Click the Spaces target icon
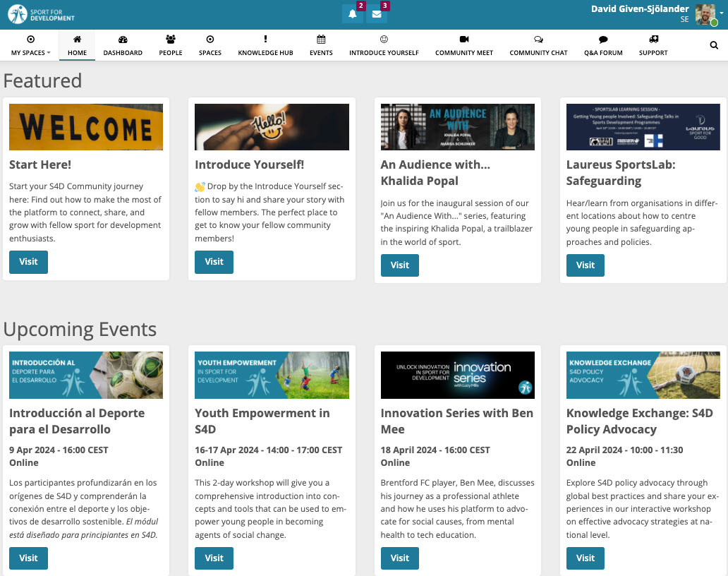The height and width of the screenshot is (576, 728). coord(210,39)
